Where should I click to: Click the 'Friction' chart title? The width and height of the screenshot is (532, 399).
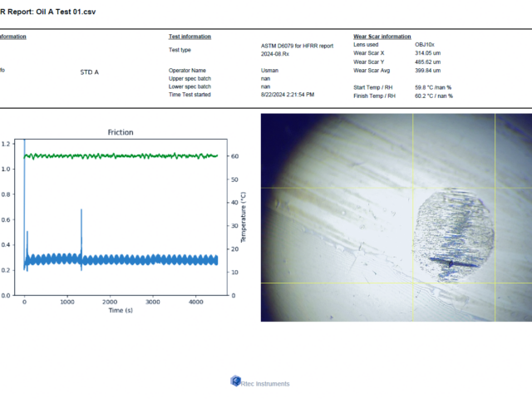coord(121,132)
